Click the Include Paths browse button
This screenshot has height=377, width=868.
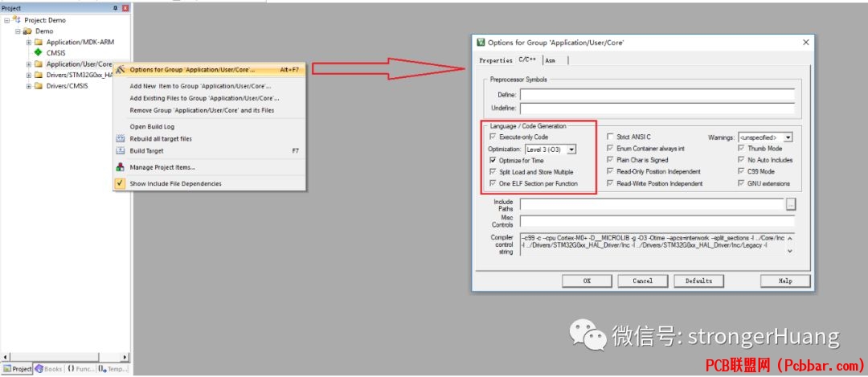pyautogui.click(x=791, y=204)
